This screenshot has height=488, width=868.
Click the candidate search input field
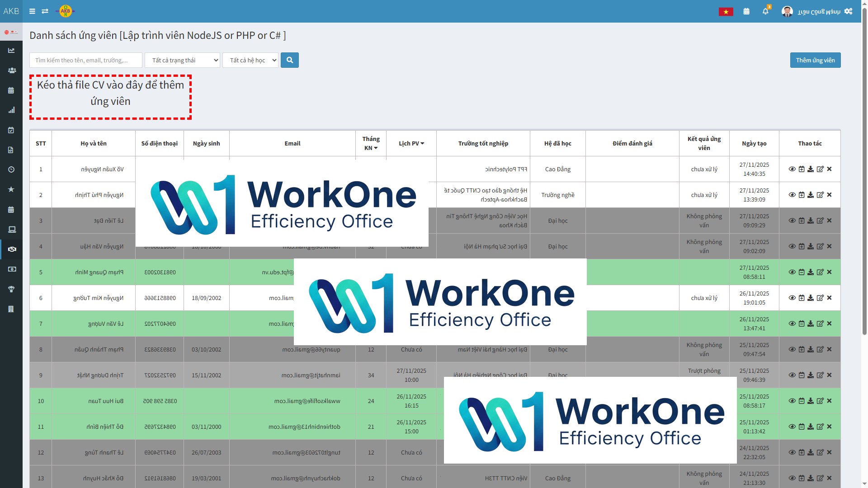(86, 60)
